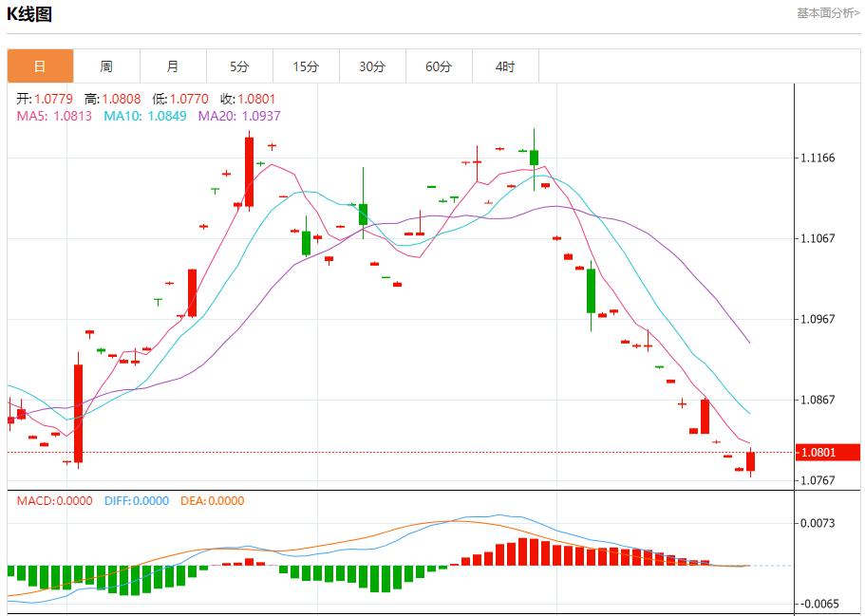Open the 基本面分析 link

828,13
